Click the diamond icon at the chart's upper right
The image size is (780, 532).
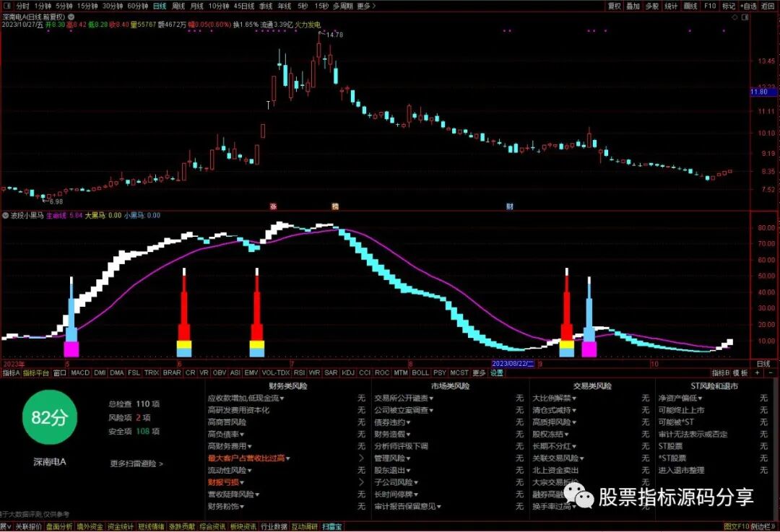point(734,17)
